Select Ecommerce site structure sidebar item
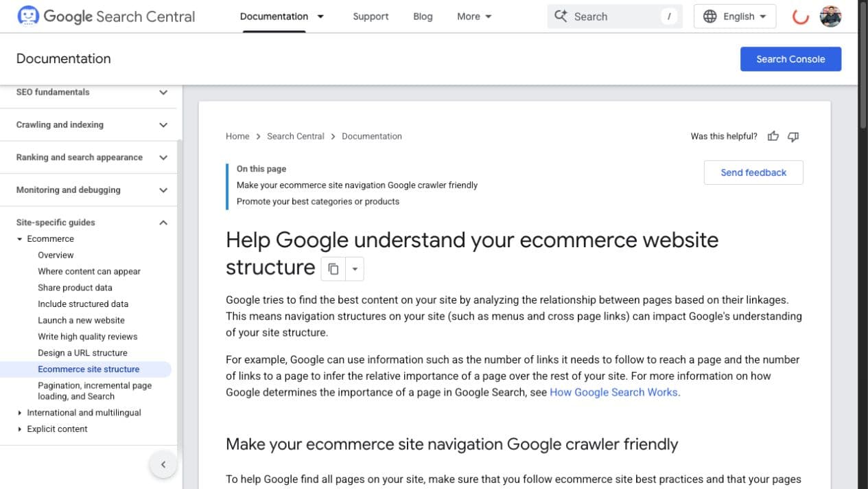Screen dimensions: 868x489 pyautogui.click(x=86, y=369)
